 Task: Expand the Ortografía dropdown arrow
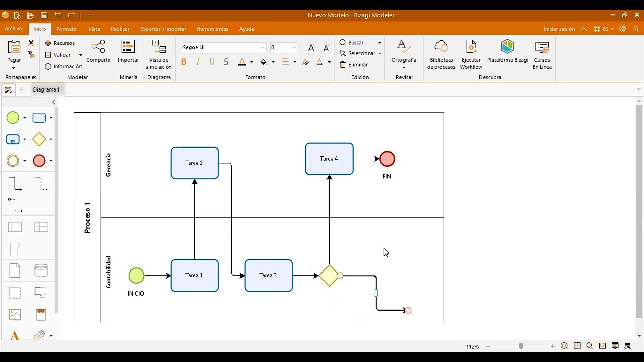click(x=404, y=68)
